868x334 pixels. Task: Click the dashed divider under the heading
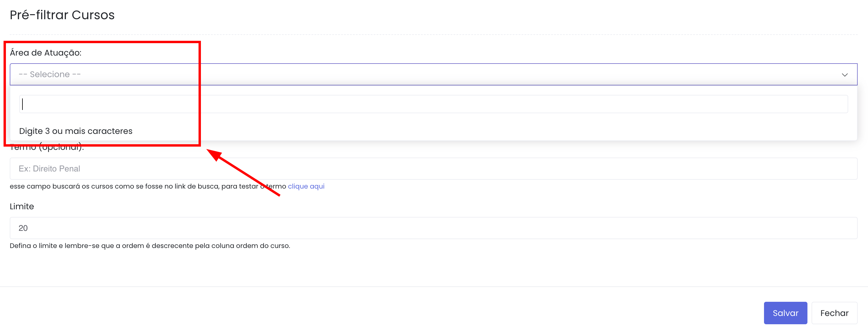tap(433, 34)
